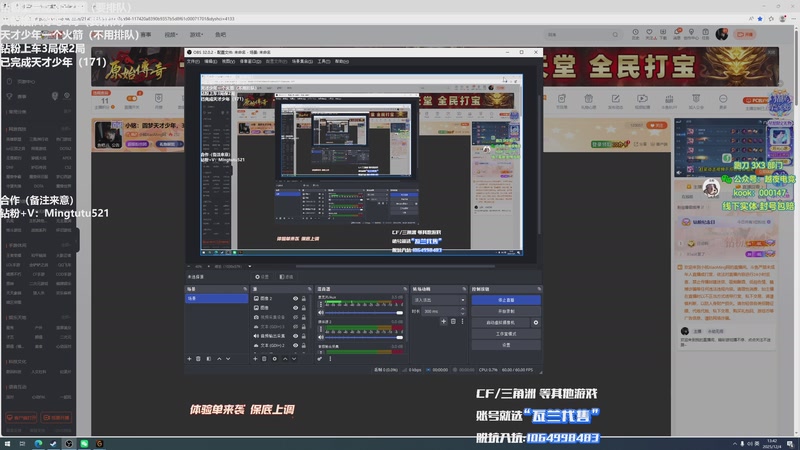Viewport: 800px width, 450px height.
Task: Open preview zoom dropdown below OBS preview
Action: [249, 266]
